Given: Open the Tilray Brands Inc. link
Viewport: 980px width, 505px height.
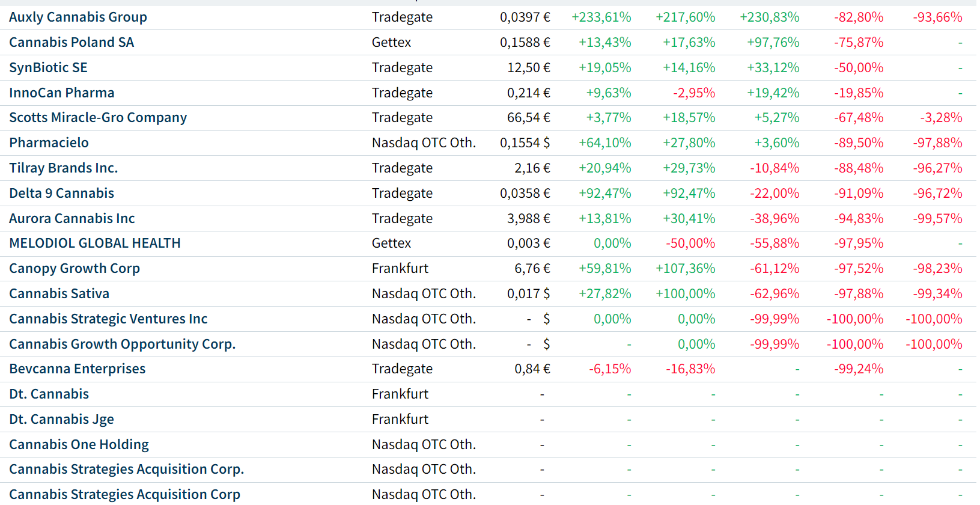Looking at the screenshot, I should click(63, 168).
